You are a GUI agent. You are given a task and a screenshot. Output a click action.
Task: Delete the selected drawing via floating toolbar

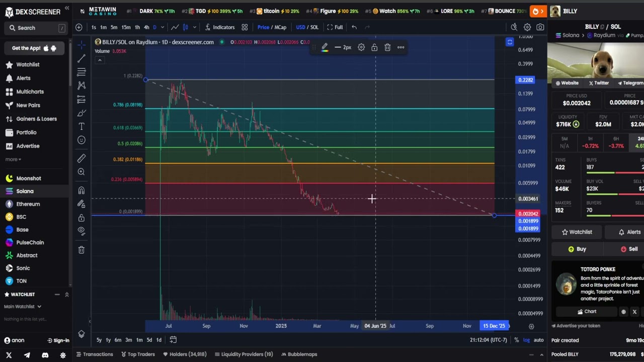coord(387,47)
